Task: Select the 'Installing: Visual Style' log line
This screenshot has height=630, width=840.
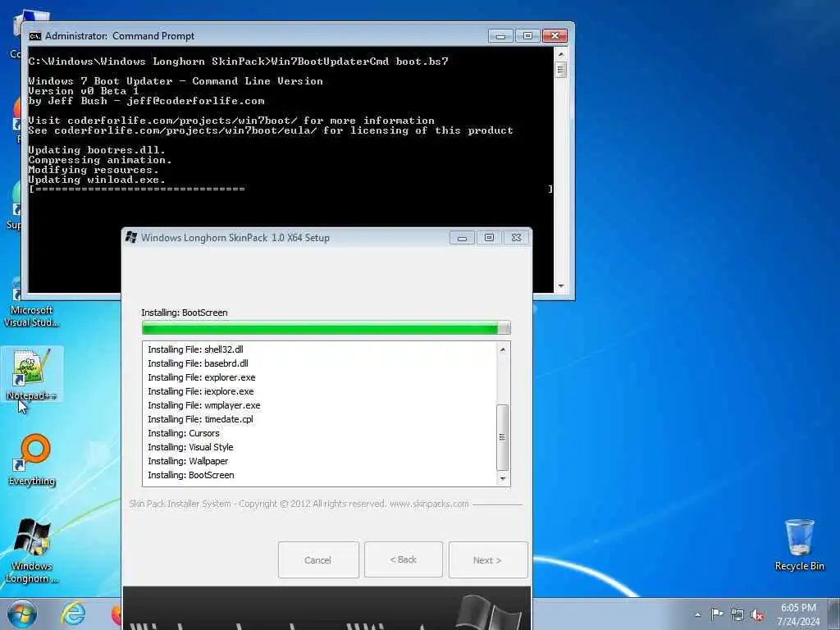Action: [x=190, y=447]
